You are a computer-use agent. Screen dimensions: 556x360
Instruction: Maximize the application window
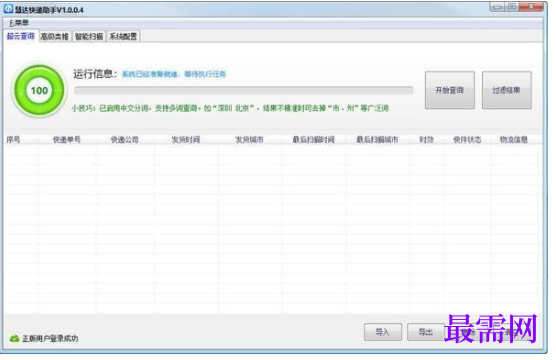coord(512,6)
